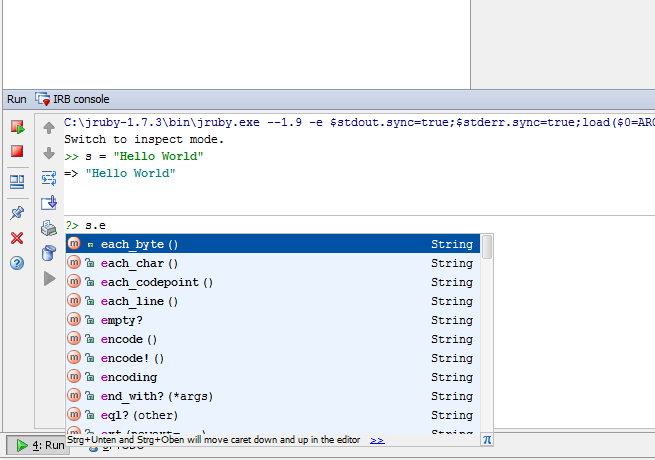This screenshot has height=460, width=655.
Task: Open help using the question mark icon
Action: point(17,263)
